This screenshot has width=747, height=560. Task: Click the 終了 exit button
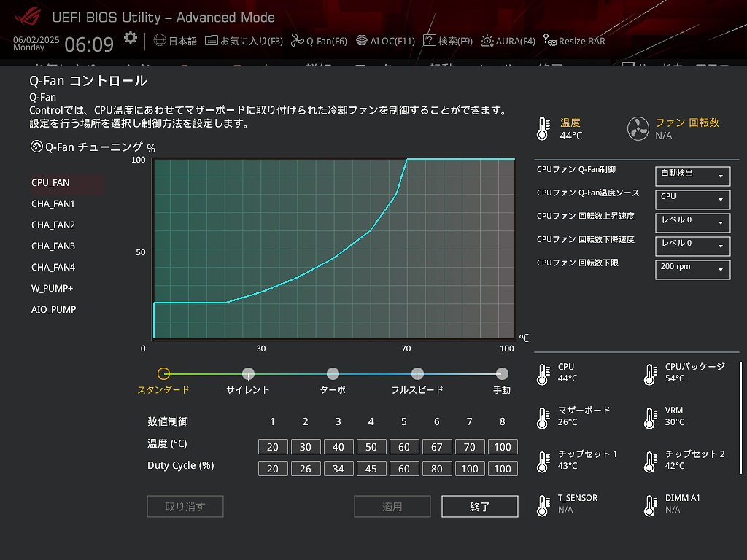[480, 507]
